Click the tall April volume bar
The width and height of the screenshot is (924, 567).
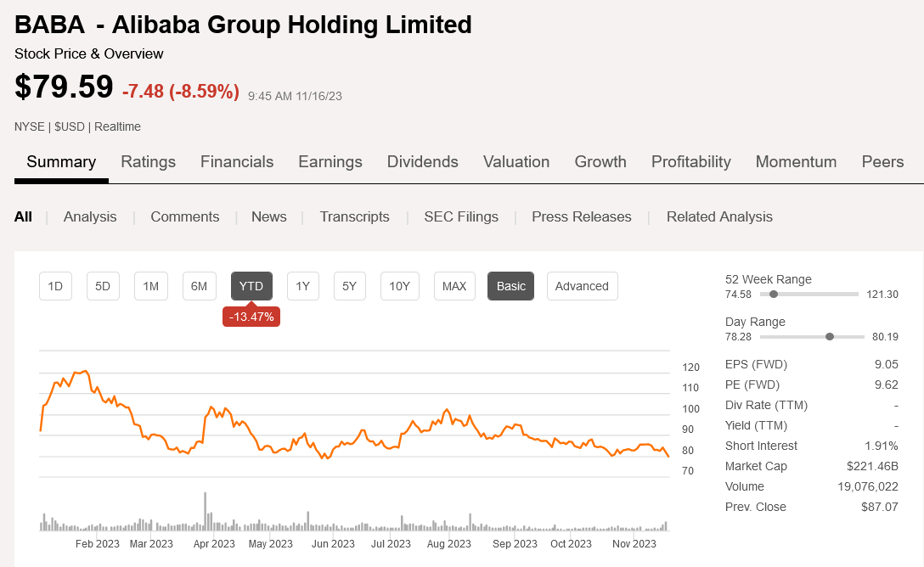205,511
